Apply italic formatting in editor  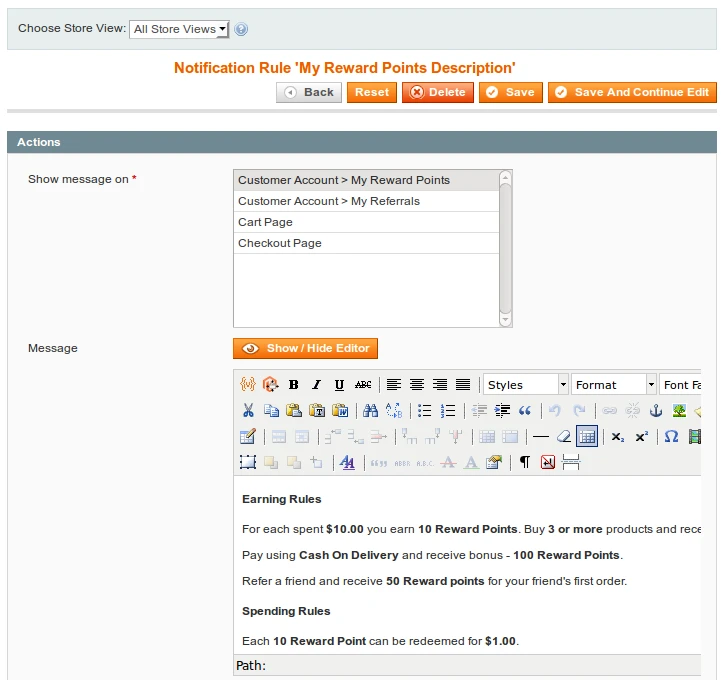(317, 385)
